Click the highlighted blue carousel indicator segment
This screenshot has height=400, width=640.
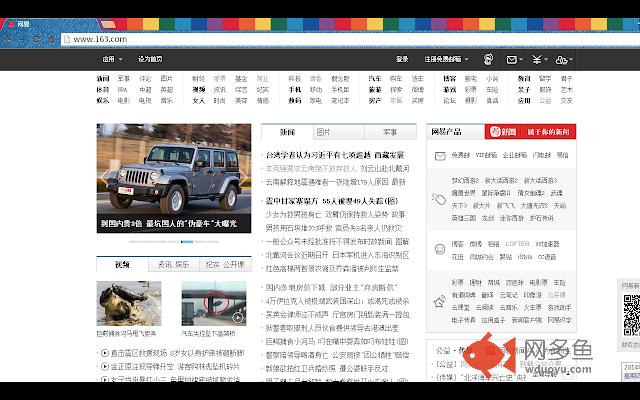click(x=187, y=242)
